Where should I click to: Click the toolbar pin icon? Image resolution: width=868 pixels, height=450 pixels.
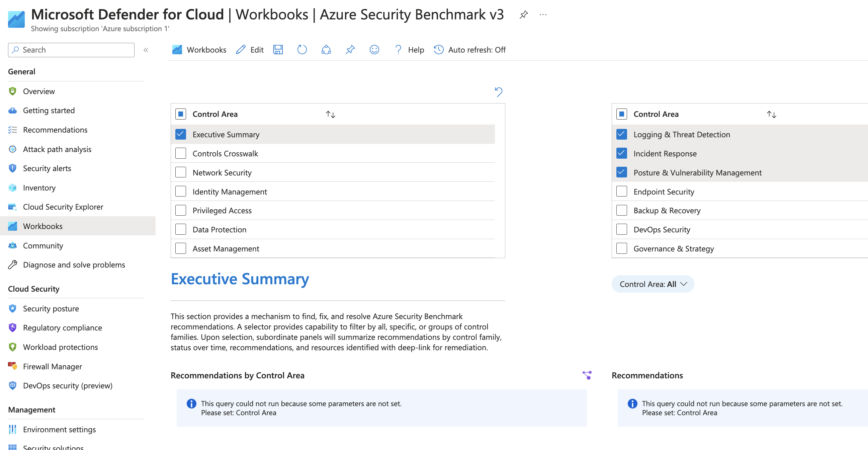pyautogui.click(x=350, y=50)
